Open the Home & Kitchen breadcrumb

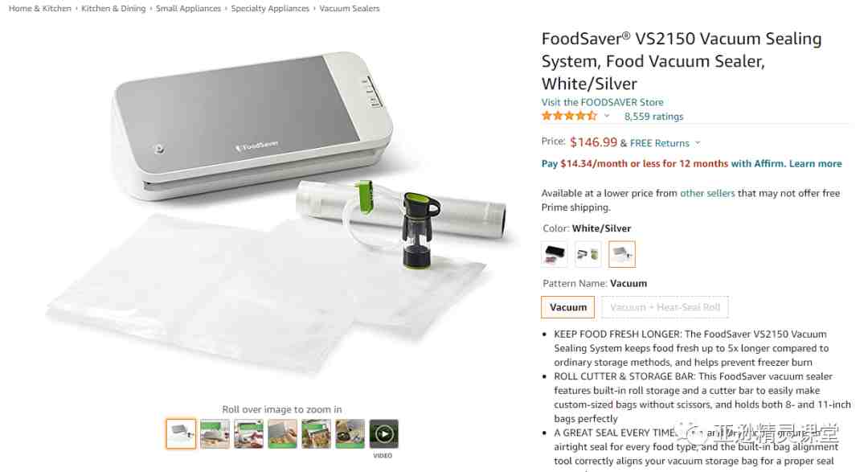tap(40, 8)
